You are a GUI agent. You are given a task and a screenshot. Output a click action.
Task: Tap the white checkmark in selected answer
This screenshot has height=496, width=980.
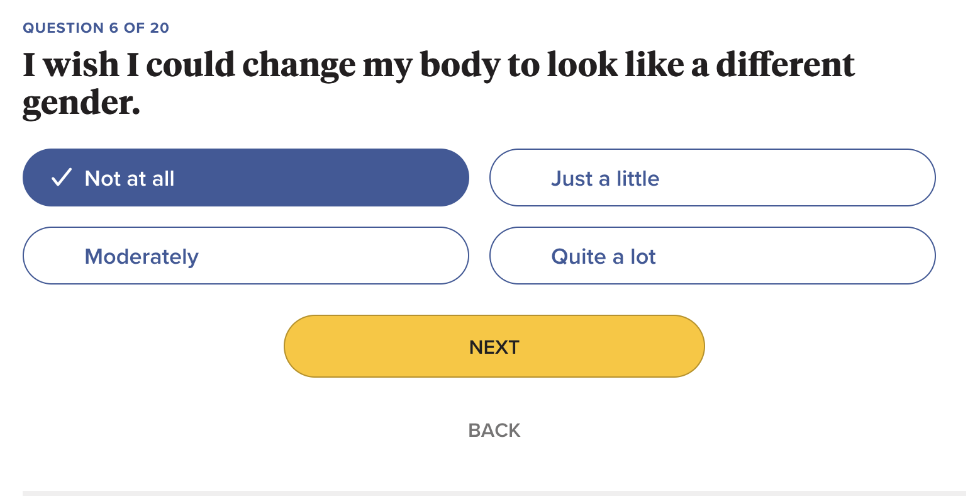coord(62,178)
